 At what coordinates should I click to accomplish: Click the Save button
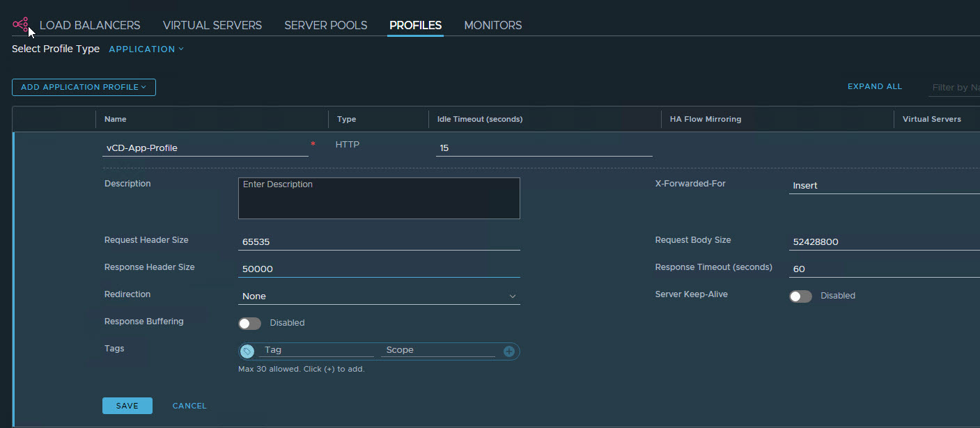[127, 406]
